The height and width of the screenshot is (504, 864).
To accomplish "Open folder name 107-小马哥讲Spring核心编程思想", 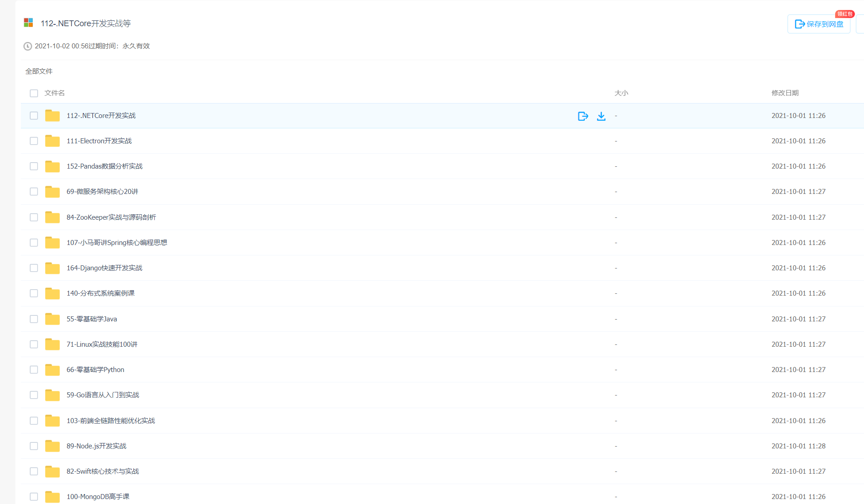I will (x=117, y=243).
